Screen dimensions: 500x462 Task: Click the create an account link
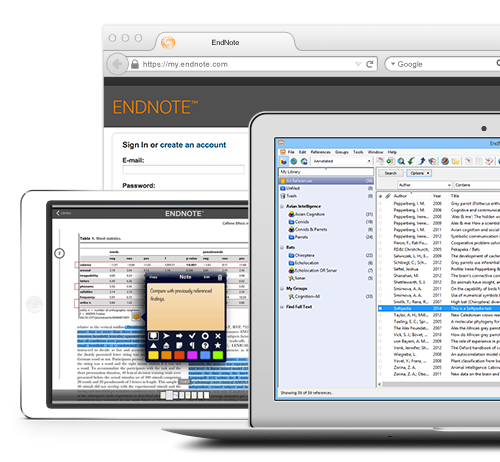[x=193, y=145]
